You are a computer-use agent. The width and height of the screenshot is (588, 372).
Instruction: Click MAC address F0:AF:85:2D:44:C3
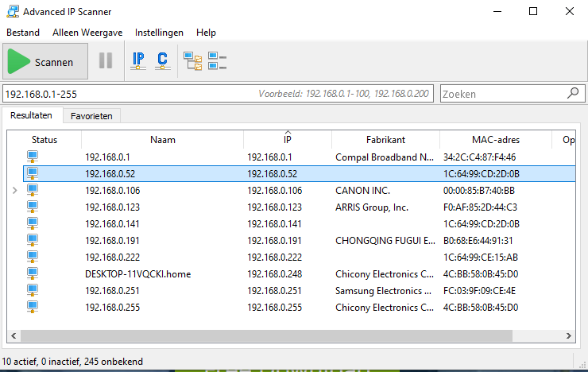(x=480, y=207)
